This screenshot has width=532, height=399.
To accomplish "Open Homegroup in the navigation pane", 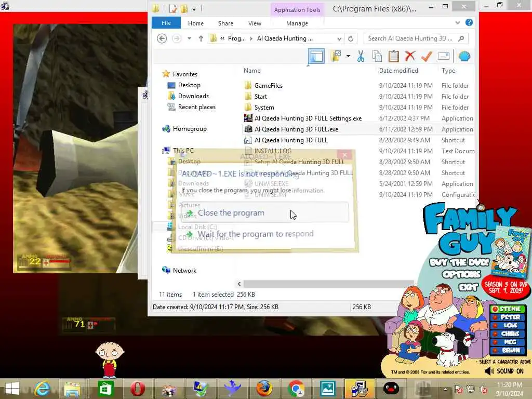I will pyautogui.click(x=190, y=129).
